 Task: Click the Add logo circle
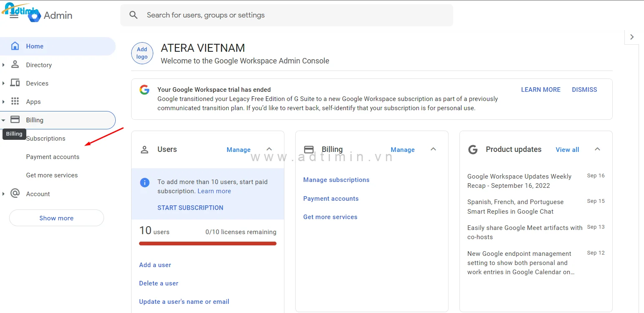tap(142, 53)
